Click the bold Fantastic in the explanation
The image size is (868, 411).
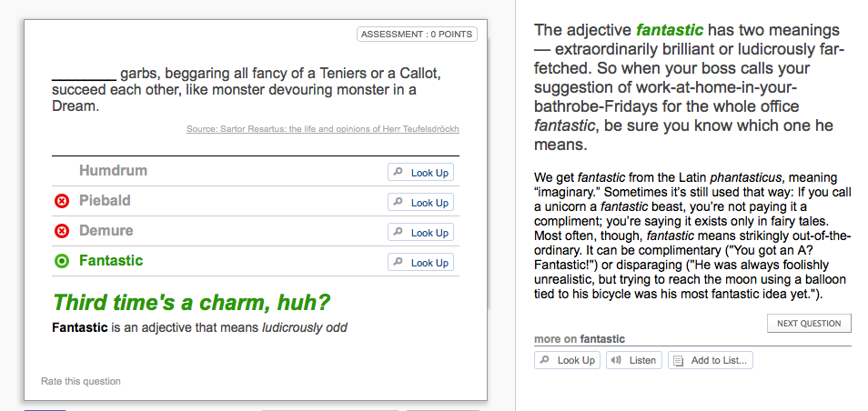point(80,327)
